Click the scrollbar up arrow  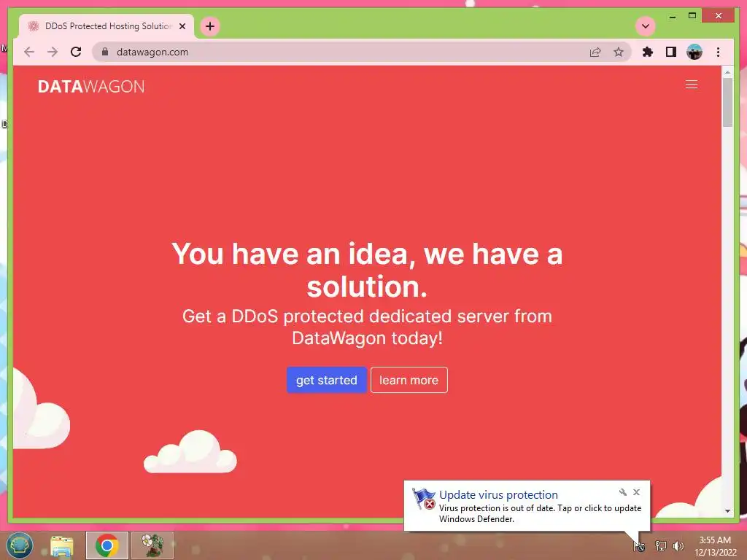tap(727, 72)
